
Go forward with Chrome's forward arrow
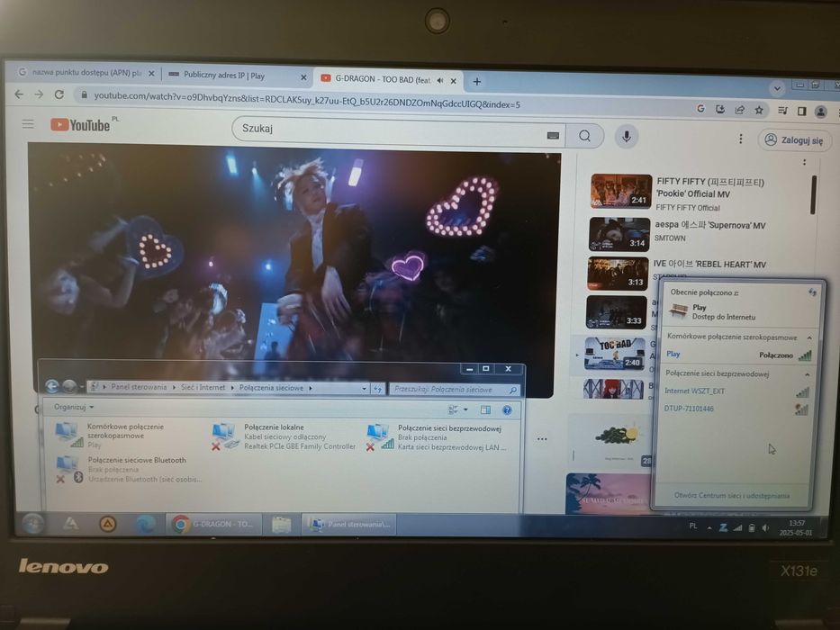click(x=39, y=94)
